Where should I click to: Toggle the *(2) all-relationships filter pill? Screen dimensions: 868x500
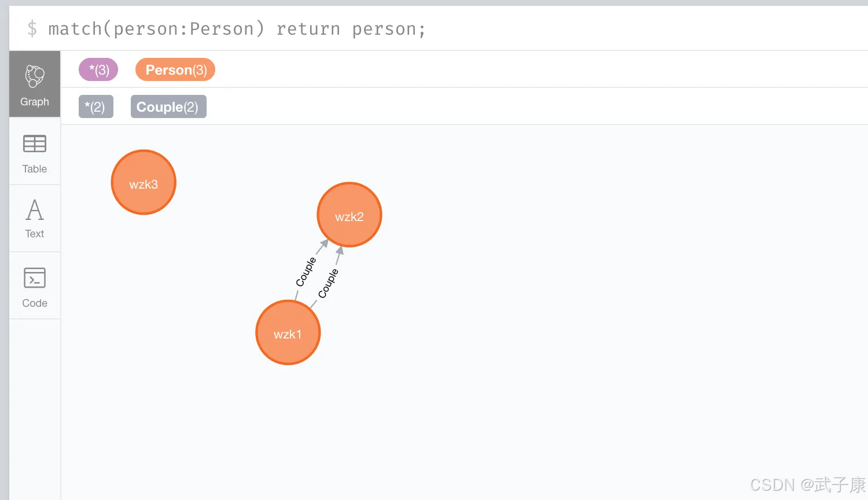[96, 106]
